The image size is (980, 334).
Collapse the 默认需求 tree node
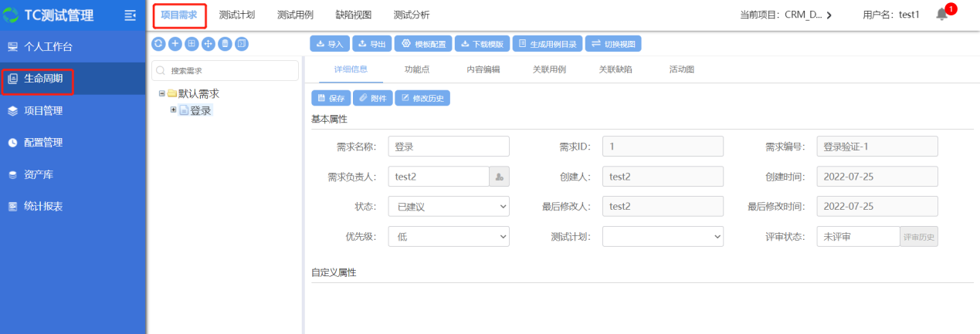161,93
